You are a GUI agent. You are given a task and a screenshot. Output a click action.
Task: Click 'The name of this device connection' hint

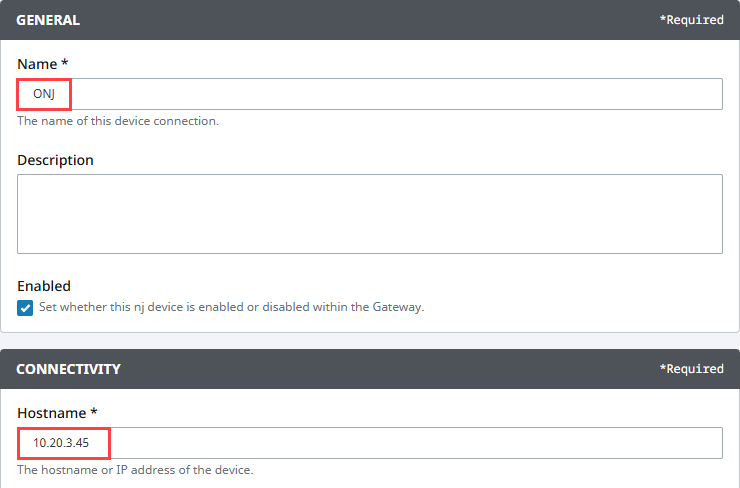[118, 121]
